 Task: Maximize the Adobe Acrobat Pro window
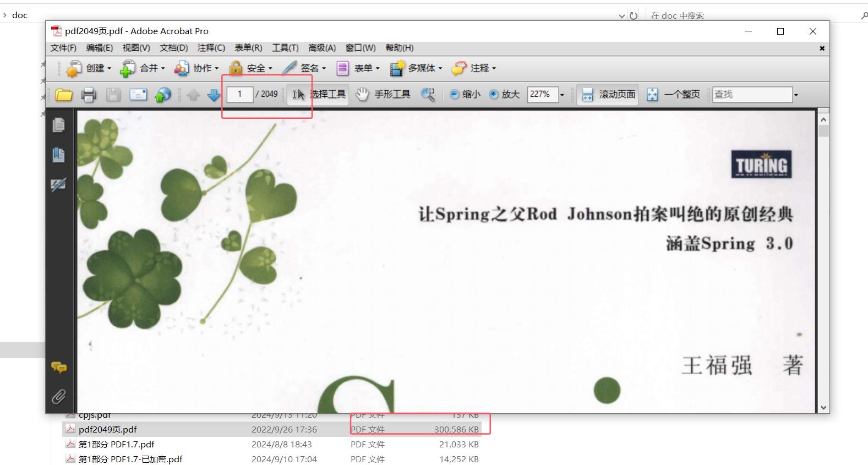click(780, 31)
